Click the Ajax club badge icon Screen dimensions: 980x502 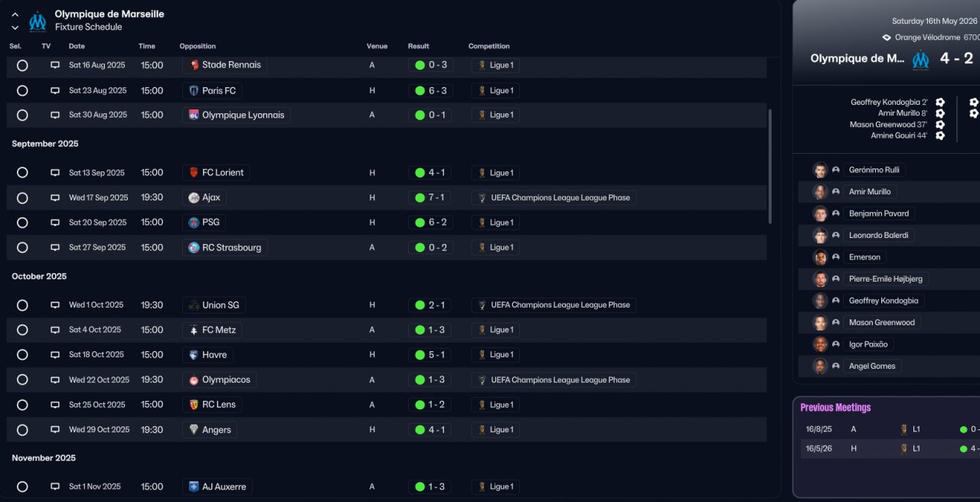coord(194,197)
